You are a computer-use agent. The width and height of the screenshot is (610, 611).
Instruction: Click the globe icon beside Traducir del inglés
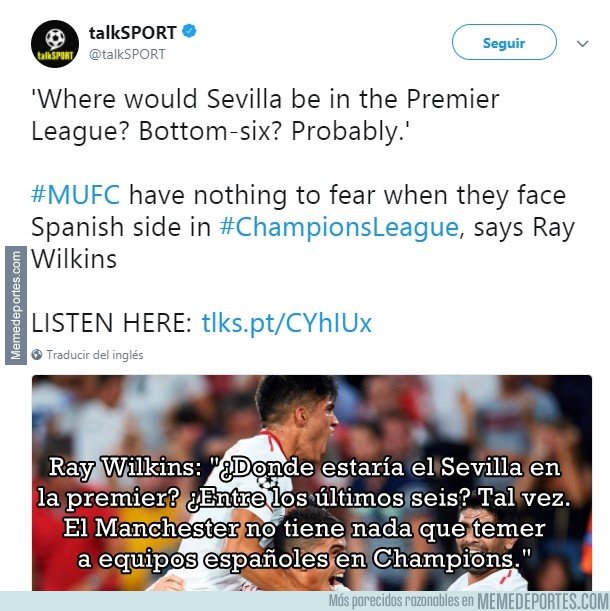click(x=37, y=355)
